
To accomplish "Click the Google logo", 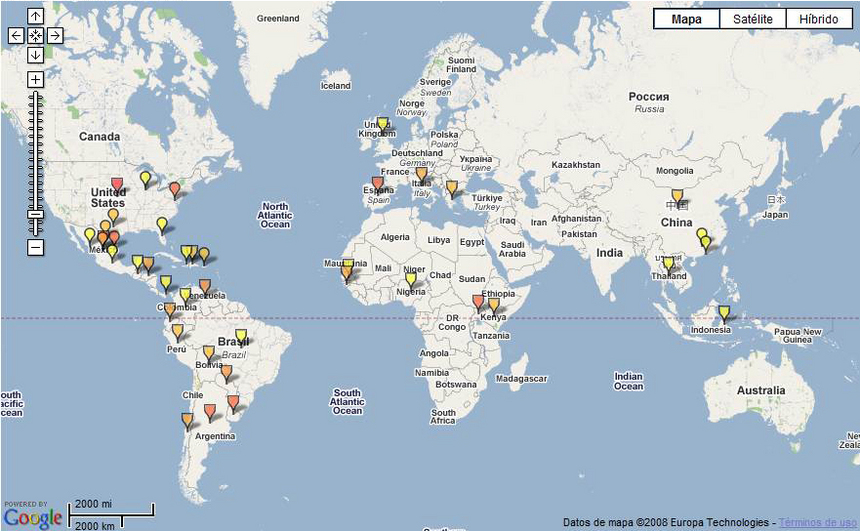I will [32, 517].
